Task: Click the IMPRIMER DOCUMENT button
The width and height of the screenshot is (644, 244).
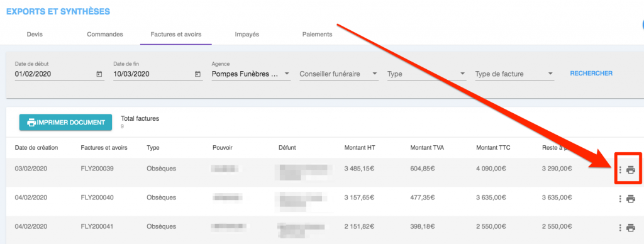Action: pyautogui.click(x=65, y=123)
